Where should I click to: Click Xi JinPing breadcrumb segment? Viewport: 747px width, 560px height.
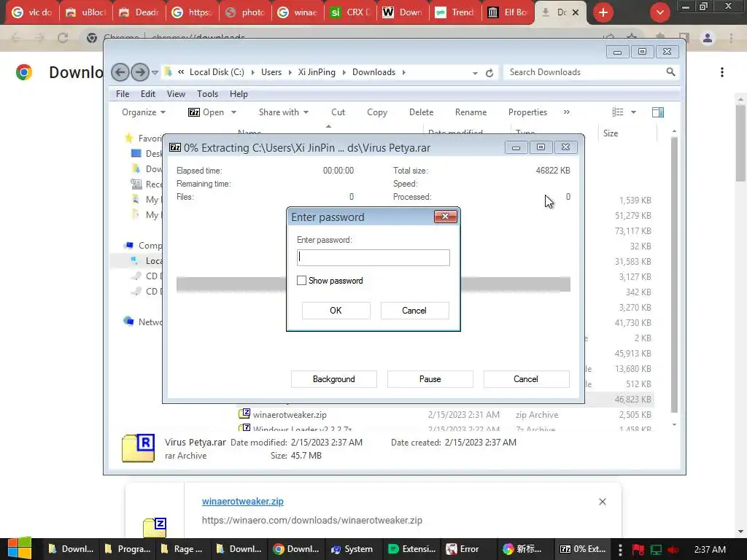[x=317, y=72]
